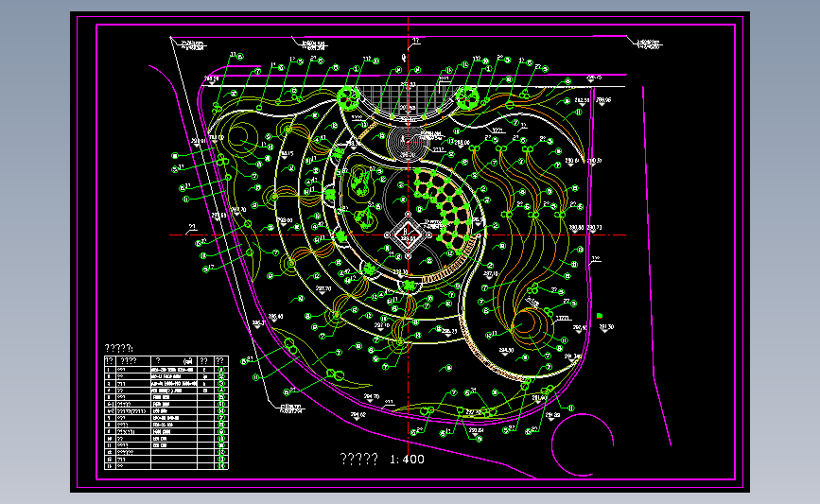
Task: Click the concentric-ring circular plaza symbol
Action: [408, 142]
